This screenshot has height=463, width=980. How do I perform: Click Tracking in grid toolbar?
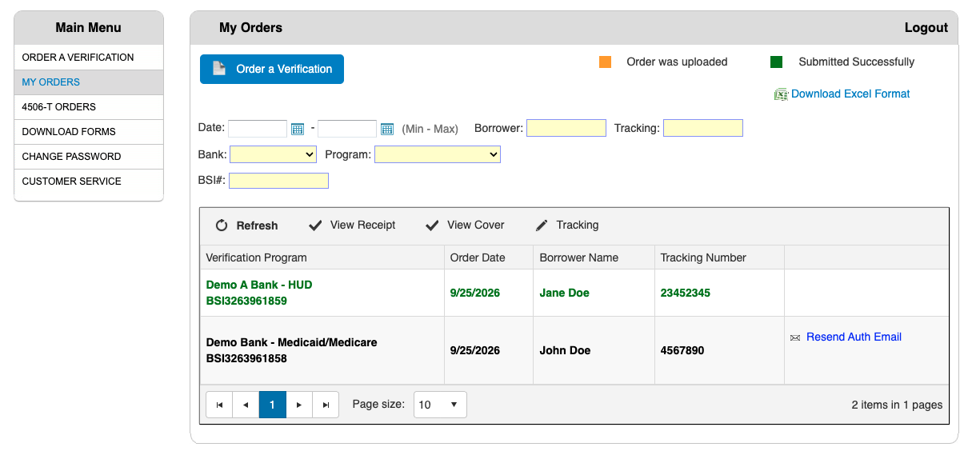[567, 226]
